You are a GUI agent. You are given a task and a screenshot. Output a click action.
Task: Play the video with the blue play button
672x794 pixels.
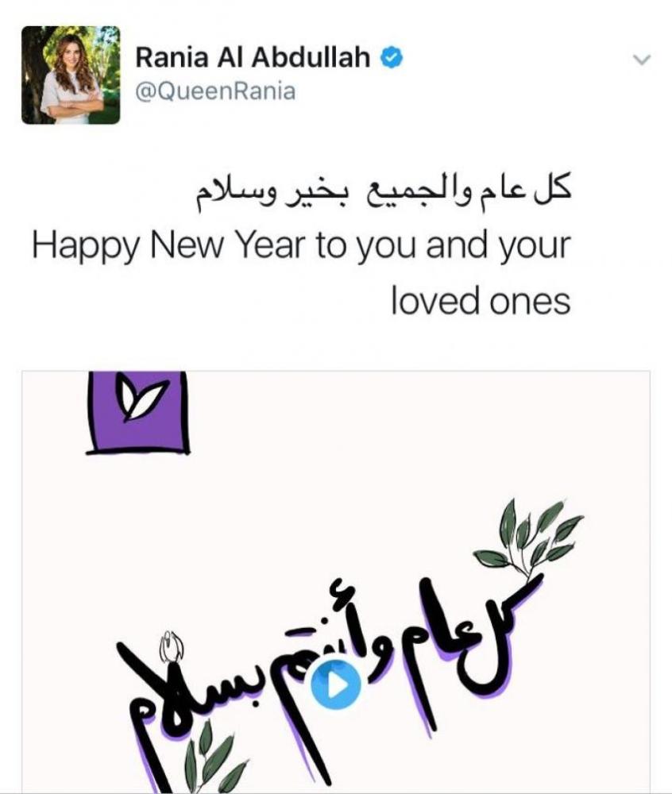point(335,684)
